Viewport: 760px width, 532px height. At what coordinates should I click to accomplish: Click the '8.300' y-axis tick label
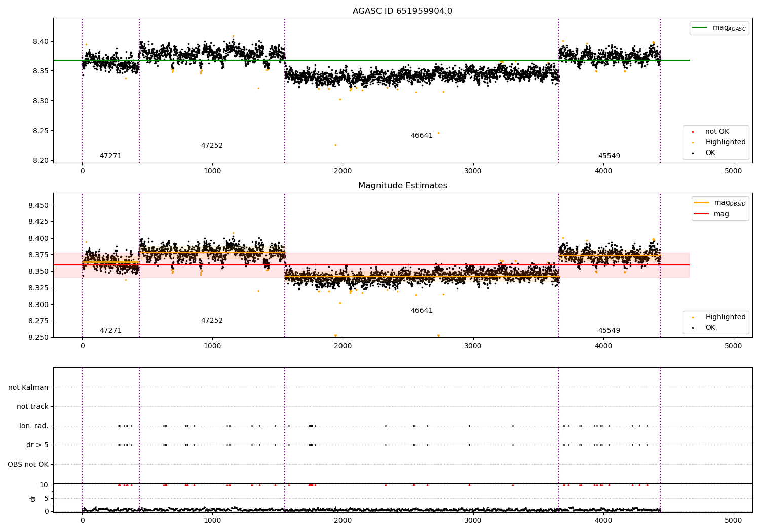[39, 305]
